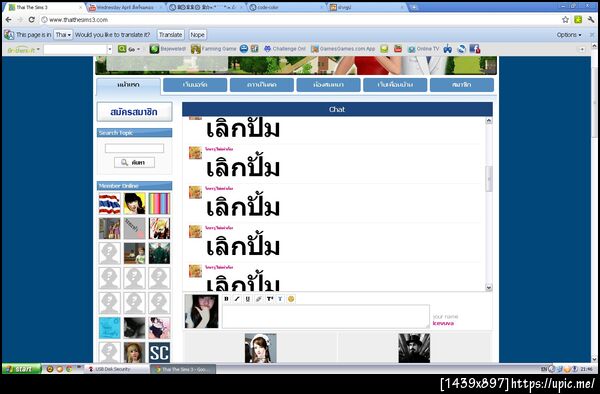Open the เว็บบอร์ด webboard navigation tab
This screenshot has height=394, width=600.
pyautogui.click(x=195, y=85)
